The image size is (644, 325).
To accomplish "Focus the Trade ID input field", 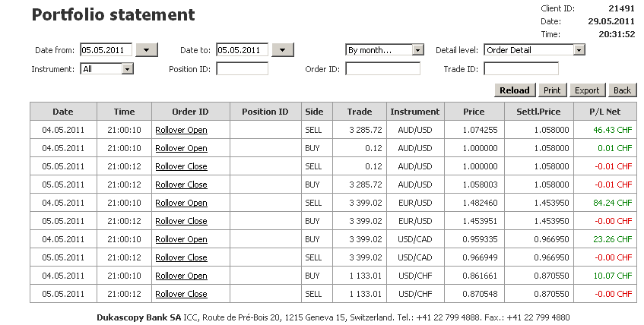I will tap(521, 68).
